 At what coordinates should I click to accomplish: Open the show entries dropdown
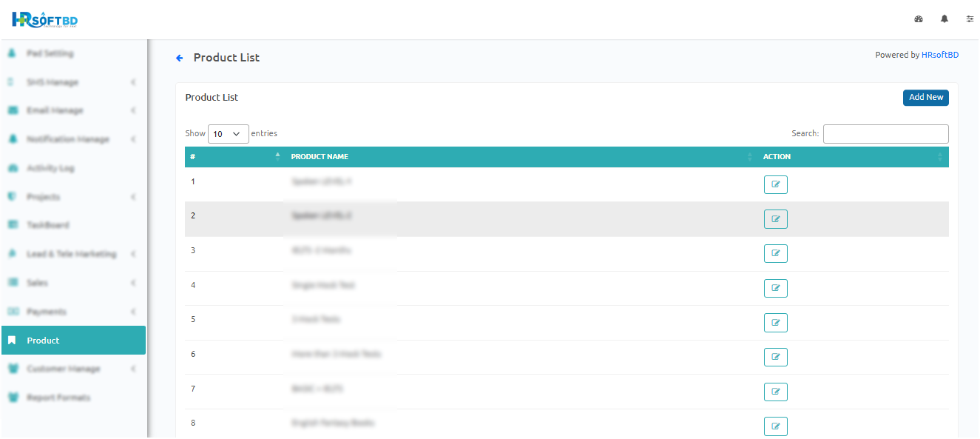click(x=228, y=134)
